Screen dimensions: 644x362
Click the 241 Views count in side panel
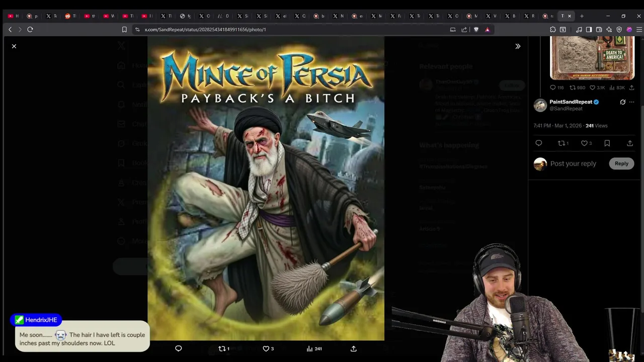click(x=597, y=126)
